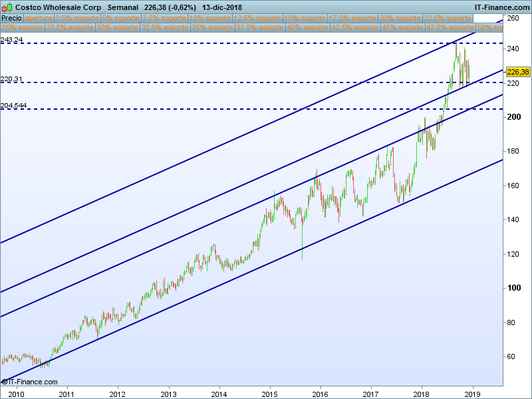The height and width of the screenshot is (399, 532).
Task: Click the candlestick icon beside Costco title
Action: [x=7, y=7]
